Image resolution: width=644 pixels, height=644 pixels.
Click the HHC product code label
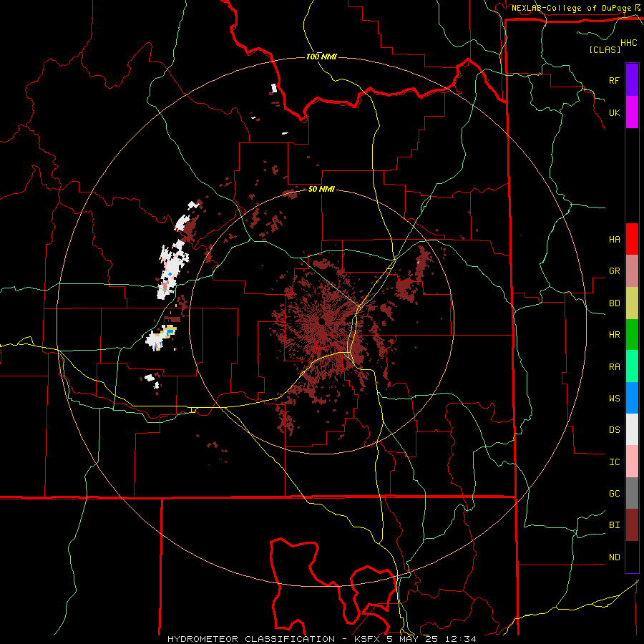tap(628, 43)
